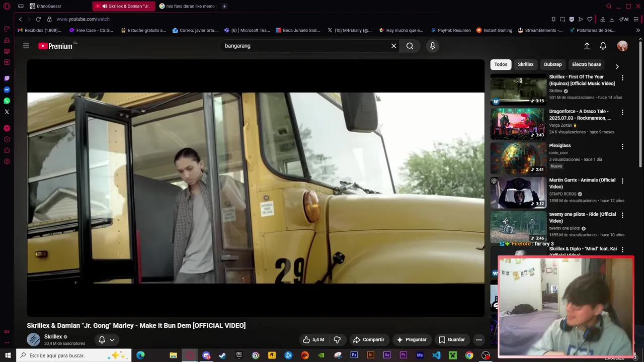Click the www.youtube.com/watch address bar

point(83,19)
